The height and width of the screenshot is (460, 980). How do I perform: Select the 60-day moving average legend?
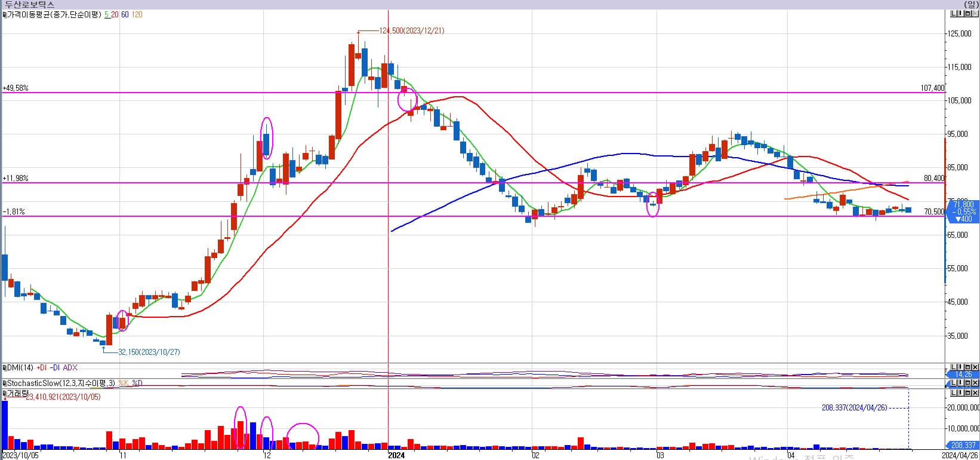coord(125,14)
